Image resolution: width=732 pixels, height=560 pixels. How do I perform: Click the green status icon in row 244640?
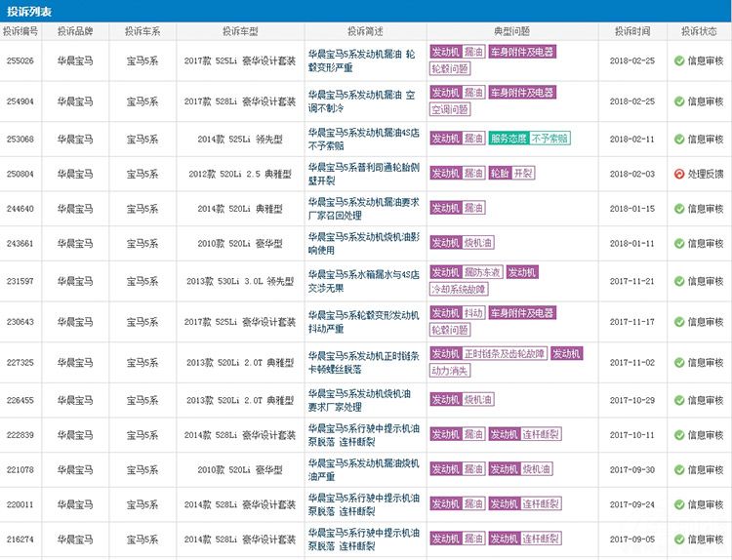coord(679,209)
